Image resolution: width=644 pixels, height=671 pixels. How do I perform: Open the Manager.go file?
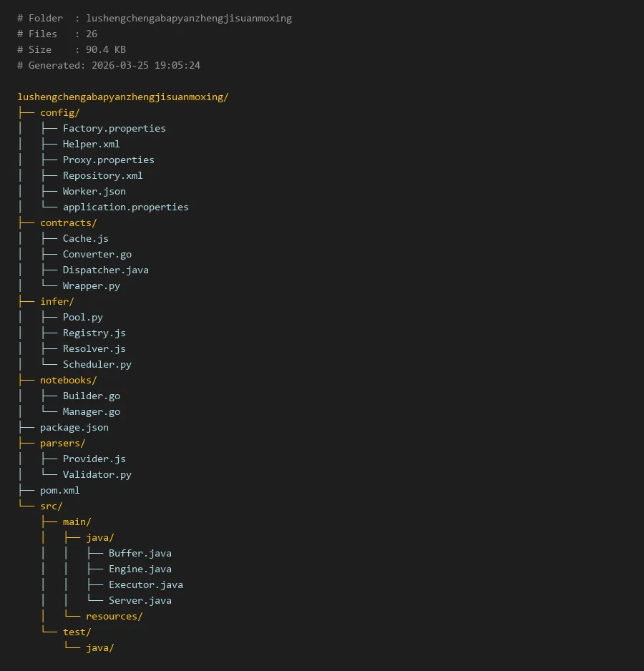click(x=91, y=411)
